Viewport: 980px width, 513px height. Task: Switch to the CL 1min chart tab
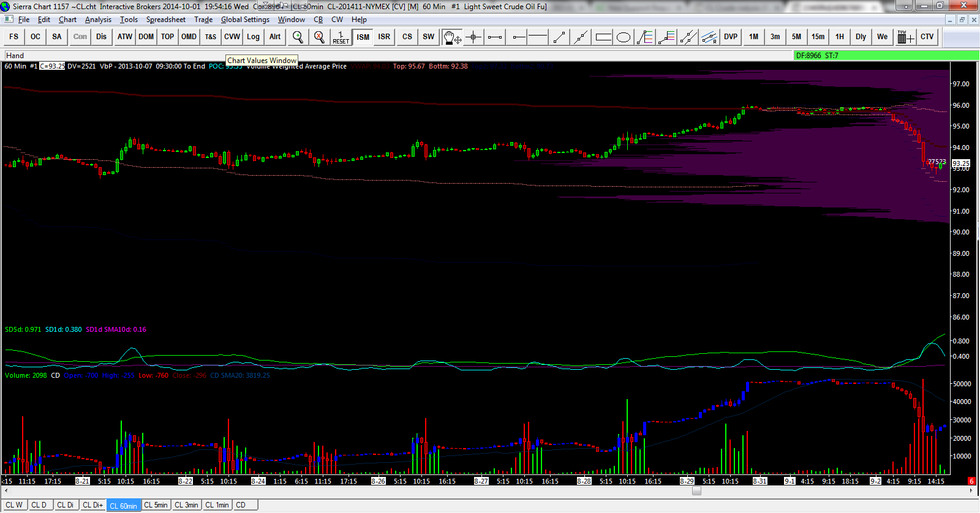click(217, 505)
